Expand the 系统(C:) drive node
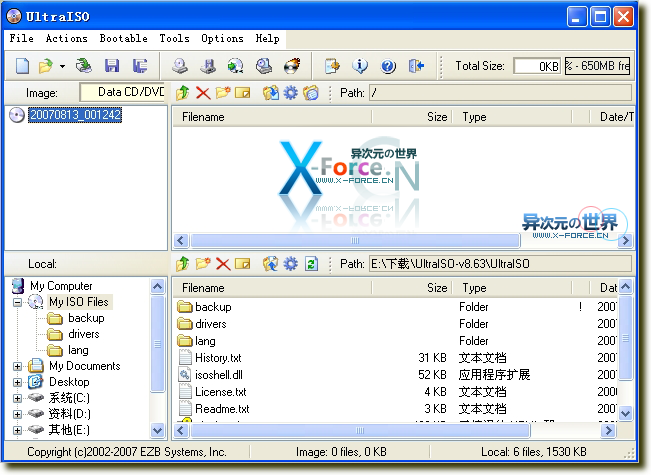Image resolution: width=651 pixels, height=475 pixels. (x=17, y=398)
